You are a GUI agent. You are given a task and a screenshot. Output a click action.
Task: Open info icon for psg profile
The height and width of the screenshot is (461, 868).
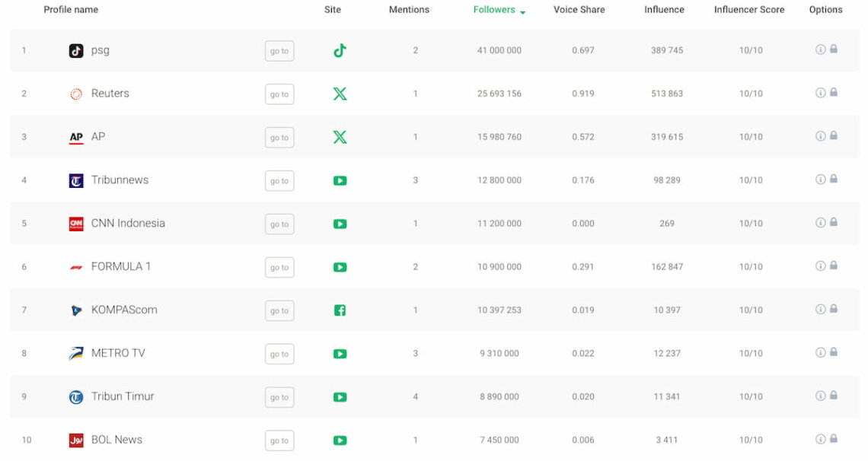click(x=820, y=49)
